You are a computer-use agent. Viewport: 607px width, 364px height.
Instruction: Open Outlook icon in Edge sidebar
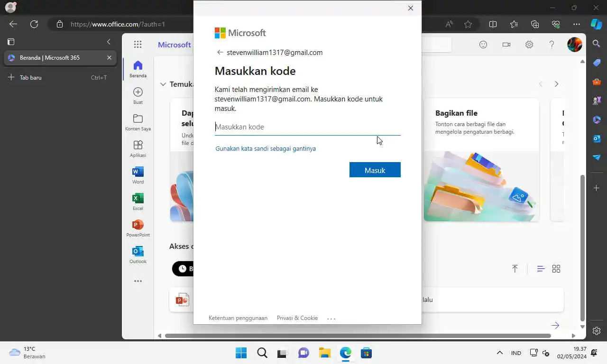[597, 138]
